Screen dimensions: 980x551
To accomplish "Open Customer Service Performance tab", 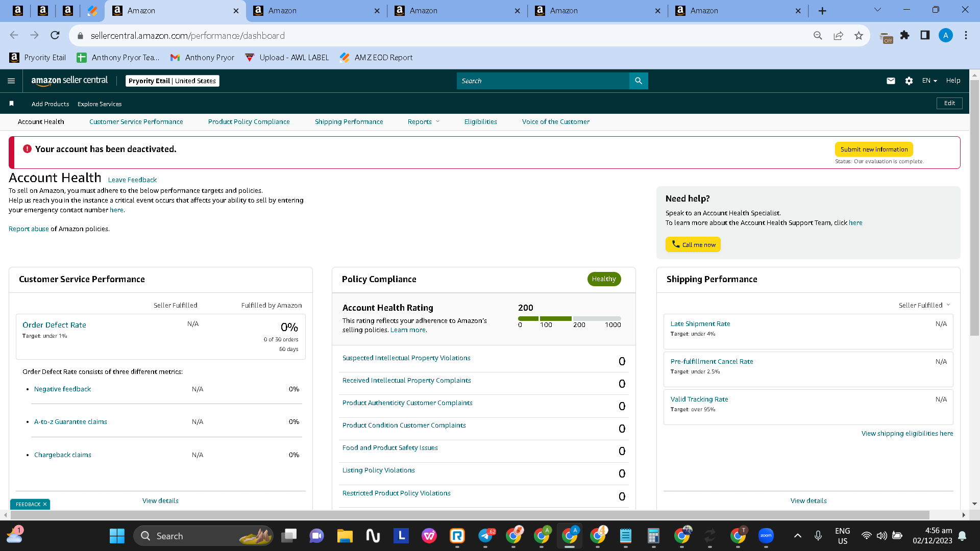I will (x=136, y=122).
